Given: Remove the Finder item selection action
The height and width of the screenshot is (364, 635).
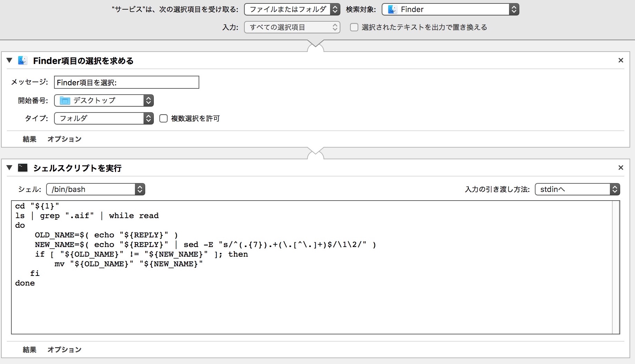Looking at the screenshot, I should [x=621, y=61].
